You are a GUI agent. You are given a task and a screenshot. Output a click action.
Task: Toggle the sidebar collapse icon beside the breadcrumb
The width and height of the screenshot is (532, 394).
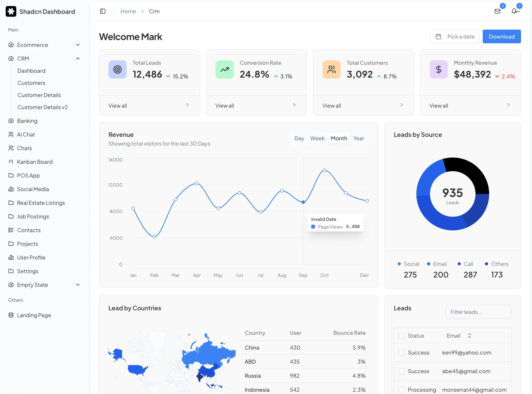point(103,11)
